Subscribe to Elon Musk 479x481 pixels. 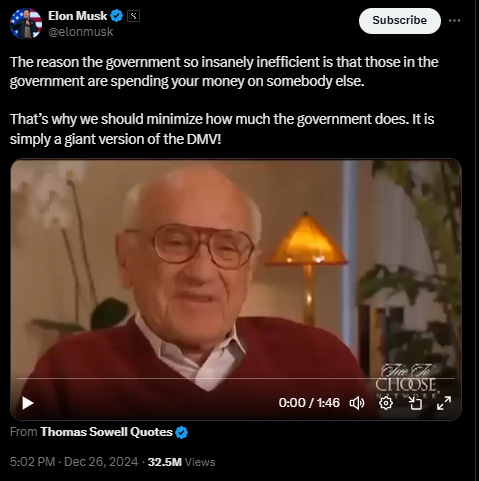click(400, 21)
